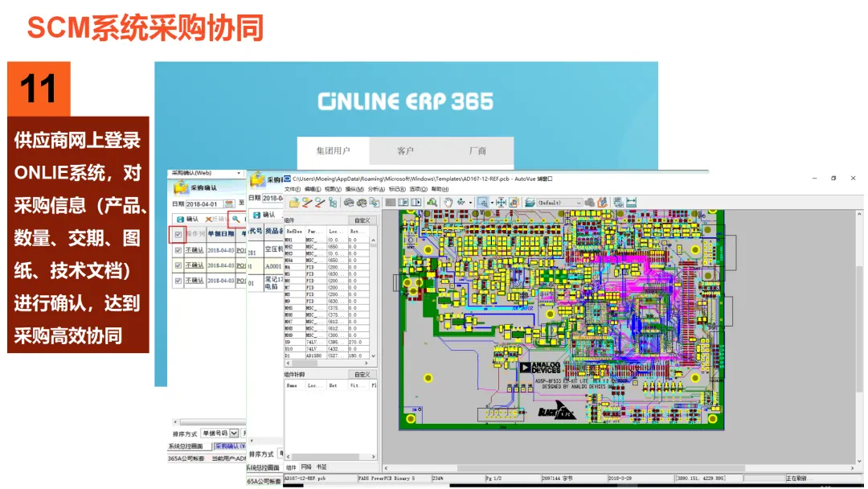
Task: Open the 编辑(E) menu in AutoVue
Action: click(x=313, y=189)
